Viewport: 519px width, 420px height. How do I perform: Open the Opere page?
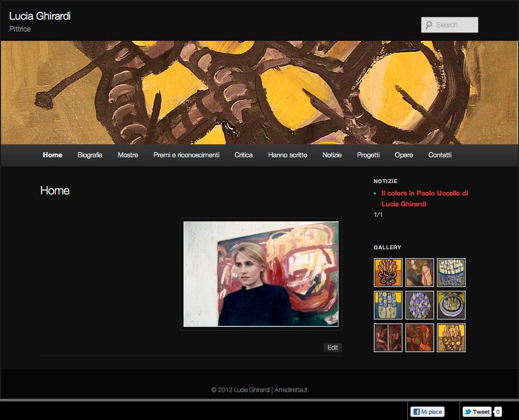point(403,155)
